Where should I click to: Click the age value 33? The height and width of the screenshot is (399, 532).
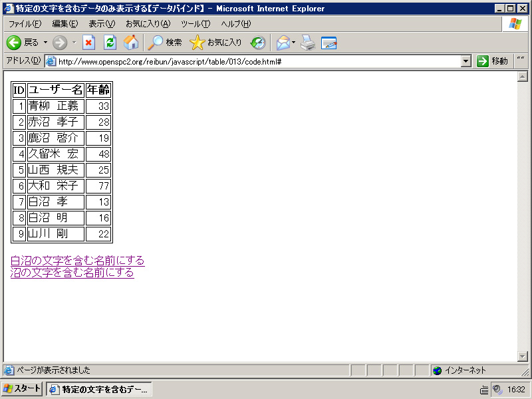point(104,106)
